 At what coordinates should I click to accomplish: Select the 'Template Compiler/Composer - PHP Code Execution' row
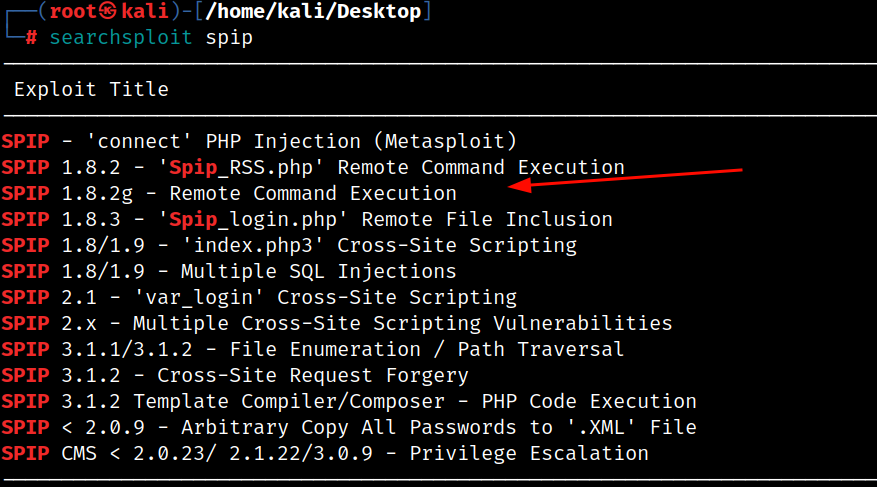coord(349,401)
